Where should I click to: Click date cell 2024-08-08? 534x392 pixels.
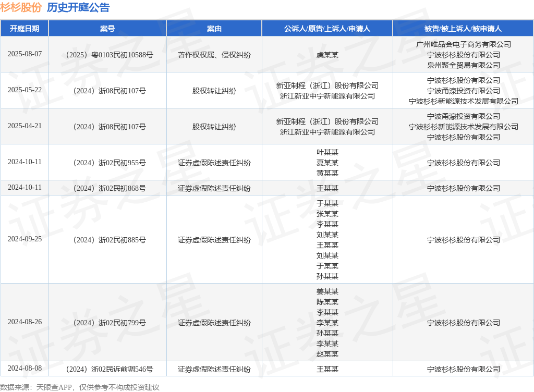tap(25, 369)
